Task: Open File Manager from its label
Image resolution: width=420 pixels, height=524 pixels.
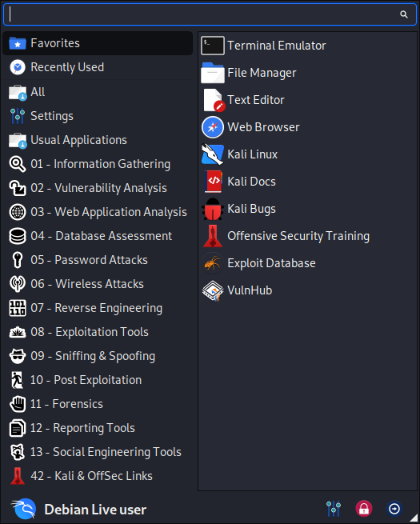Action: (x=262, y=73)
